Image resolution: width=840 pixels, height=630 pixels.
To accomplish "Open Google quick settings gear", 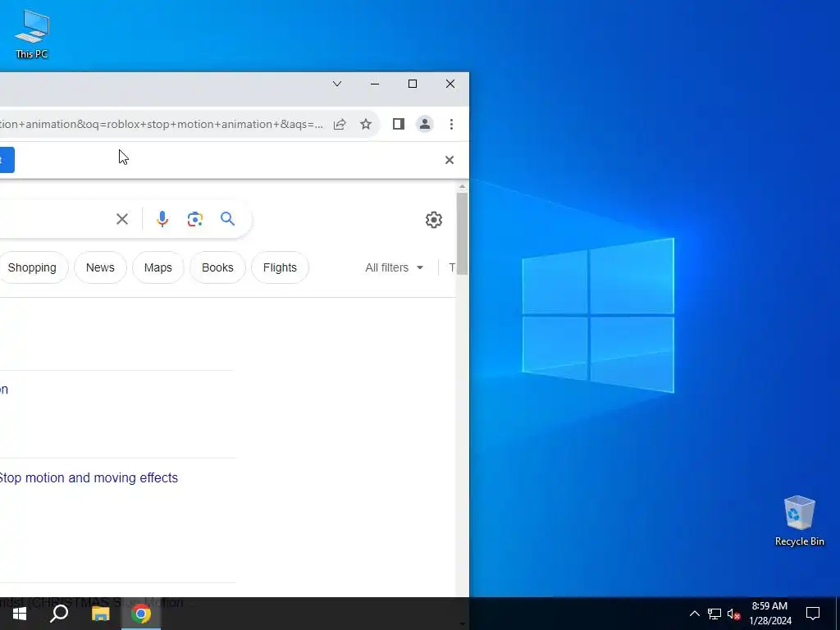I will (x=434, y=220).
